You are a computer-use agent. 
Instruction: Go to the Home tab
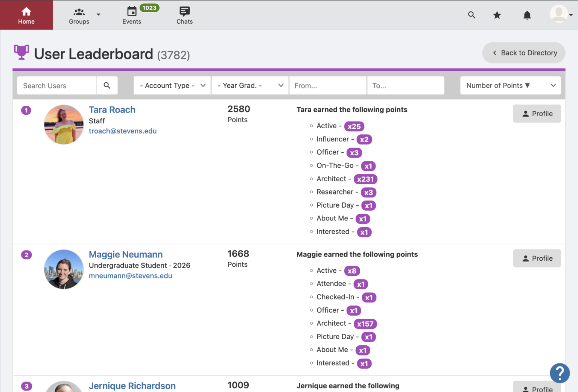26,15
